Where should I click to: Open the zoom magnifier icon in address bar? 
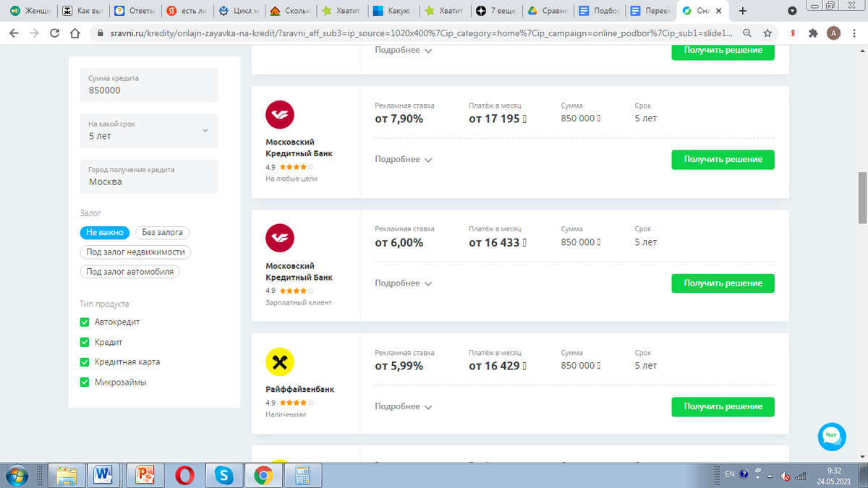tap(747, 33)
